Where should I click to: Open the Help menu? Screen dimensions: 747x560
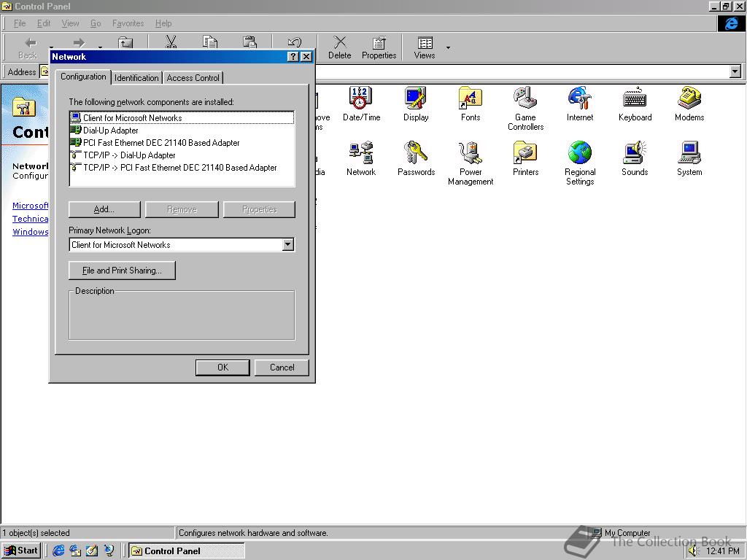point(163,23)
